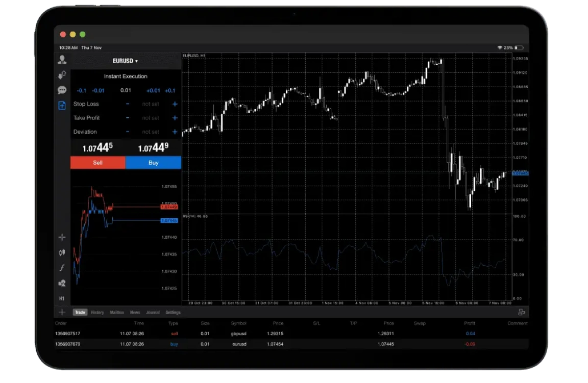This screenshot has height=383, width=588.
Task: Click the plus icon at sidebar bottom
Action: [62, 312]
